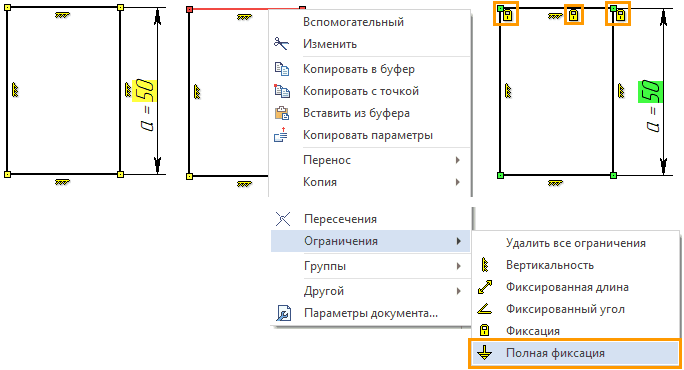The height and width of the screenshot is (370, 684).
Task: Click the Параметры документа wrench icon
Action: tap(284, 313)
